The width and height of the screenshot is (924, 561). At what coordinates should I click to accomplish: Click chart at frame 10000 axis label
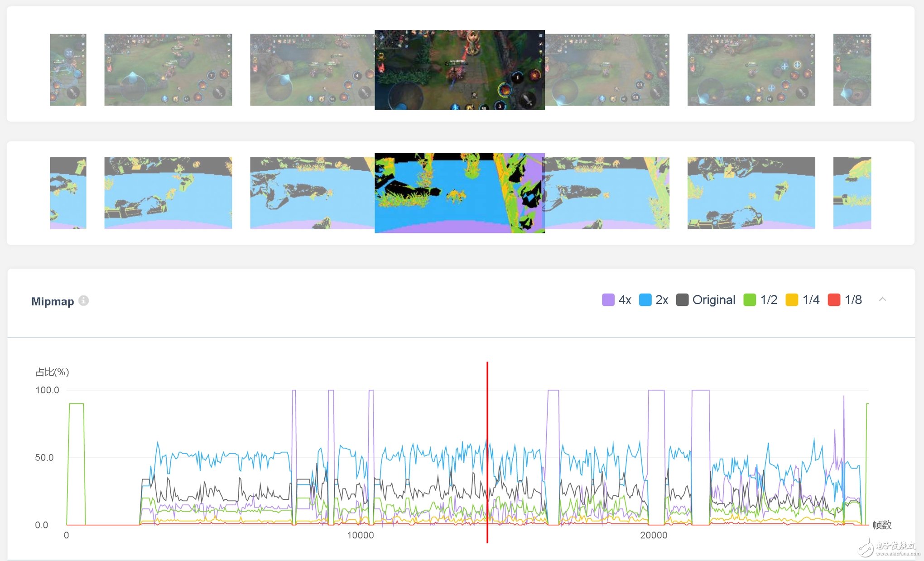(x=361, y=535)
